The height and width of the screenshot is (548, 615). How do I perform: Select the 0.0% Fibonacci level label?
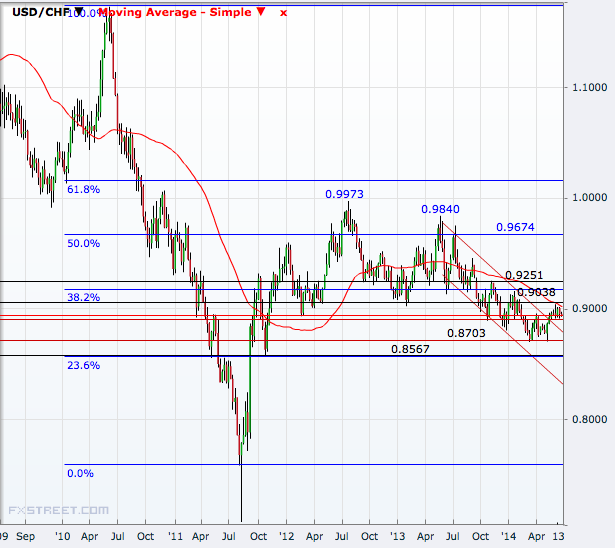(x=80, y=473)
